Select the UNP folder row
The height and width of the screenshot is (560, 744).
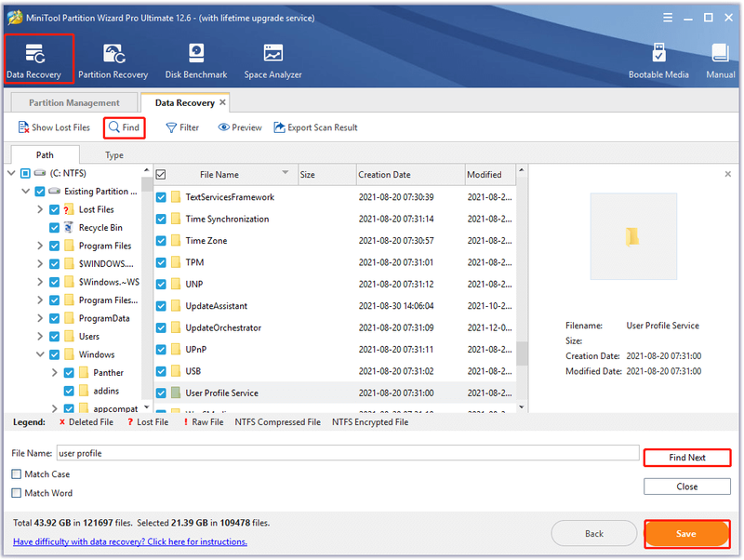click(335, 285)
